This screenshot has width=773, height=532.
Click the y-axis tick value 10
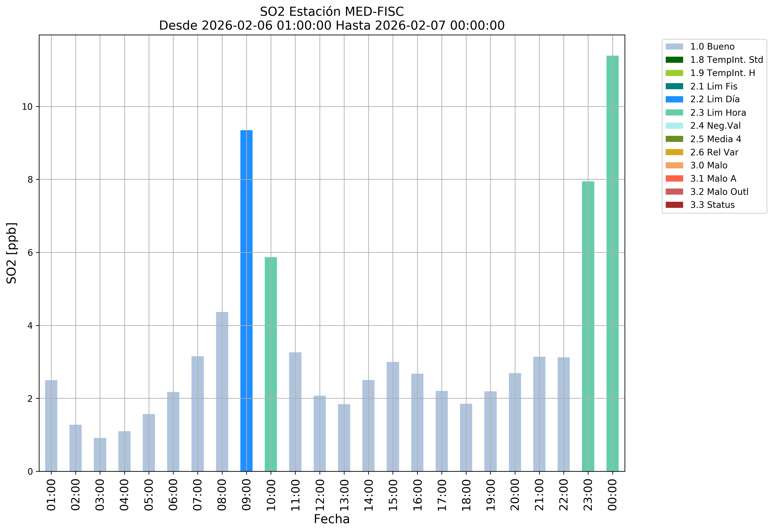point(27,107)
